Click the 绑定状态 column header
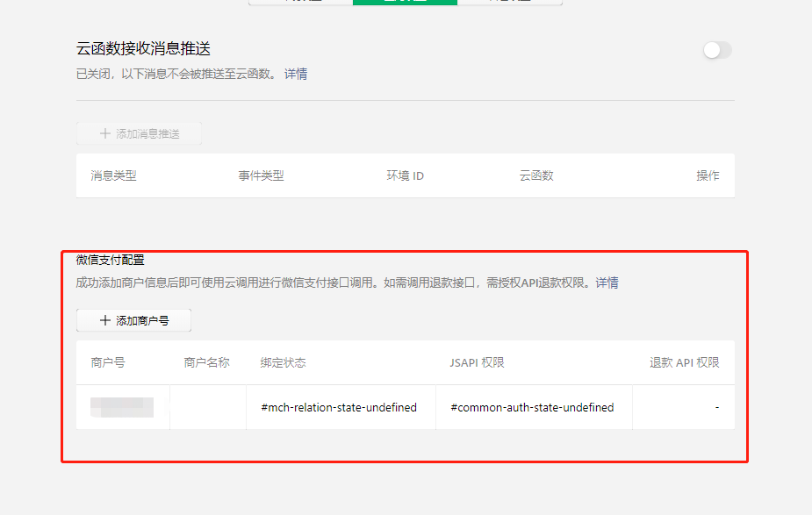Viewport: 812px width, 515px height. click(284, 362)
